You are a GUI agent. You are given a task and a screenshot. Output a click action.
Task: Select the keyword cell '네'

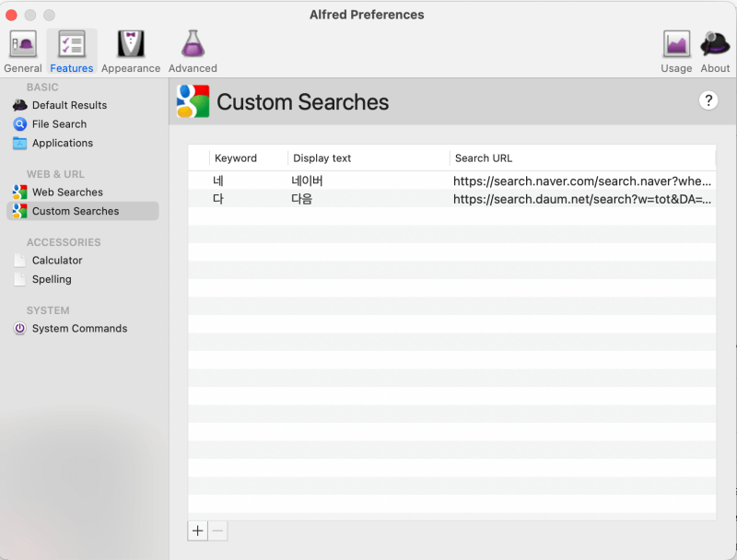pos(218,181)
